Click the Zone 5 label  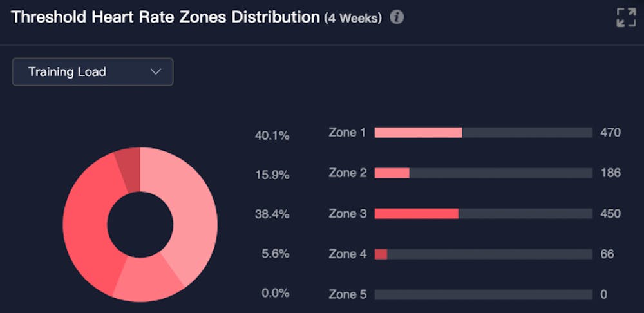click(347, 294)
